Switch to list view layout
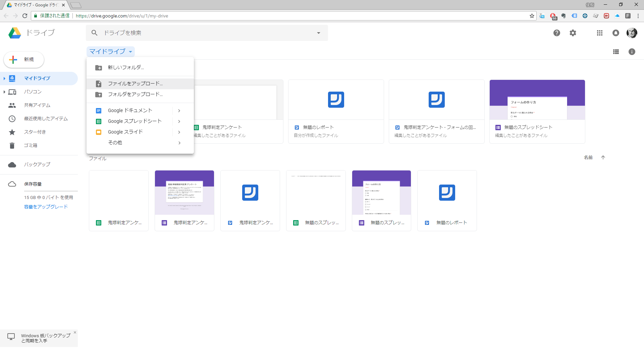The height and width of the screenshot is (349, 644). pos(616,52)
